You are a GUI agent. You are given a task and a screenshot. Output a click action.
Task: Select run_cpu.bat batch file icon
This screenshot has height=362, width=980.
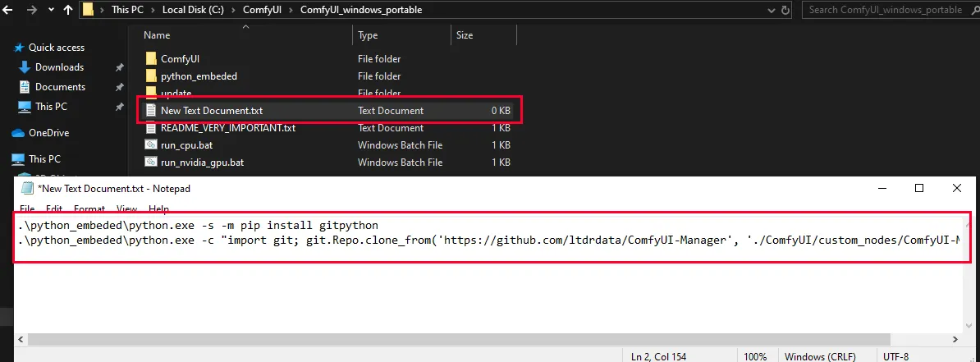coord(151,145)
